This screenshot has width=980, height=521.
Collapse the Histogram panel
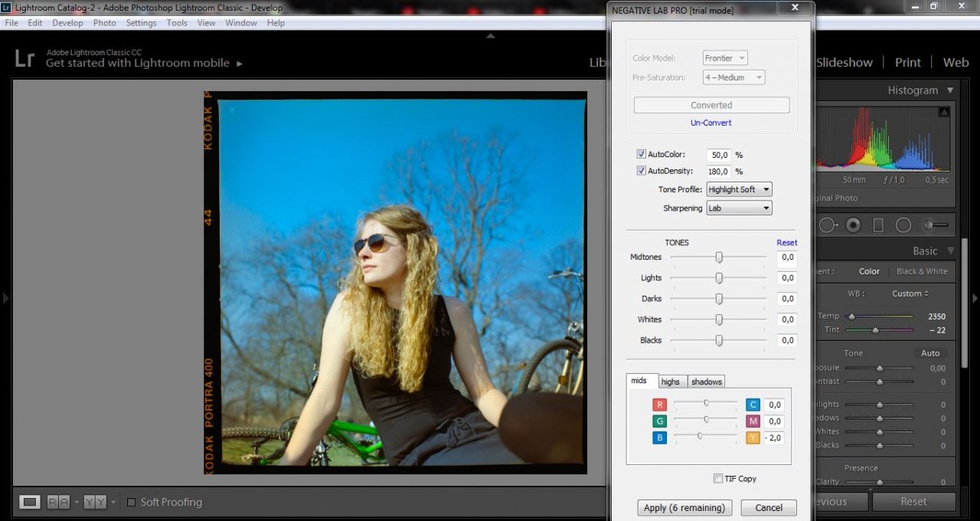click(950, 90)
